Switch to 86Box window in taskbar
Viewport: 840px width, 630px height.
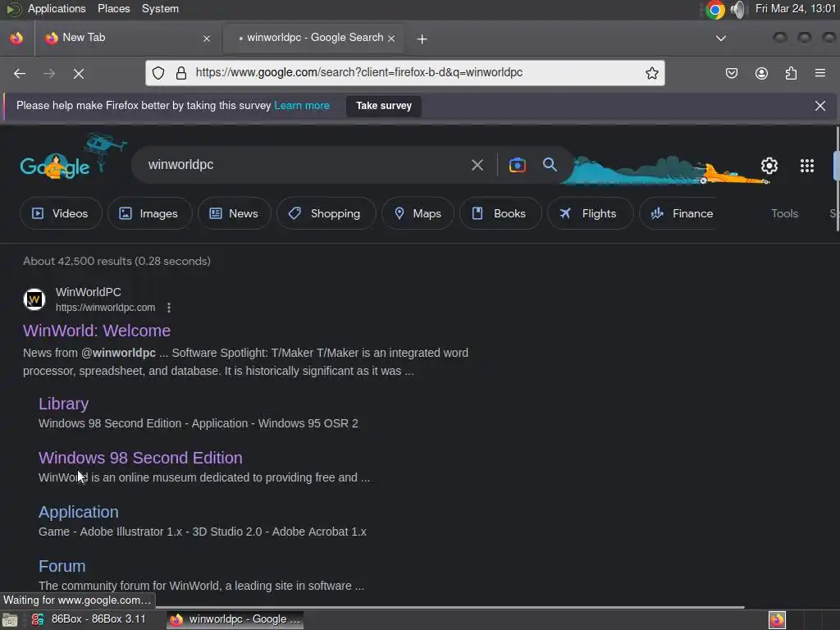pyautogui.click(x=89, y=619)
